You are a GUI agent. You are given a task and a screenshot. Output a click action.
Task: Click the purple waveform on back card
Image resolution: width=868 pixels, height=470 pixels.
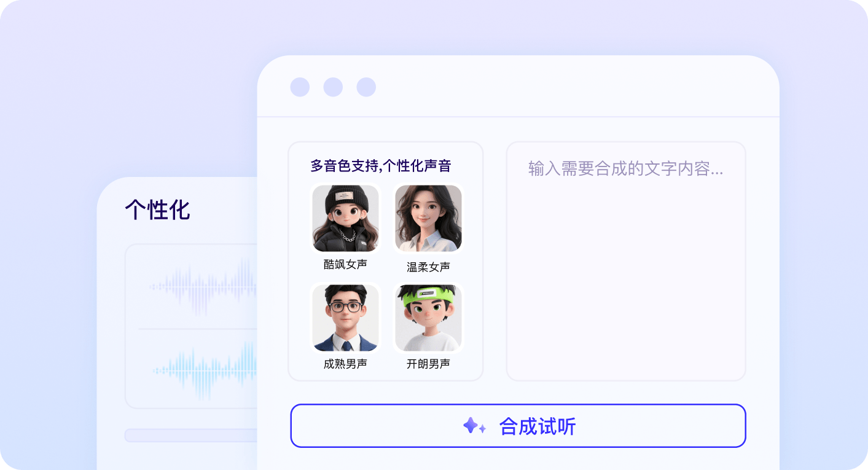(203, 286)
